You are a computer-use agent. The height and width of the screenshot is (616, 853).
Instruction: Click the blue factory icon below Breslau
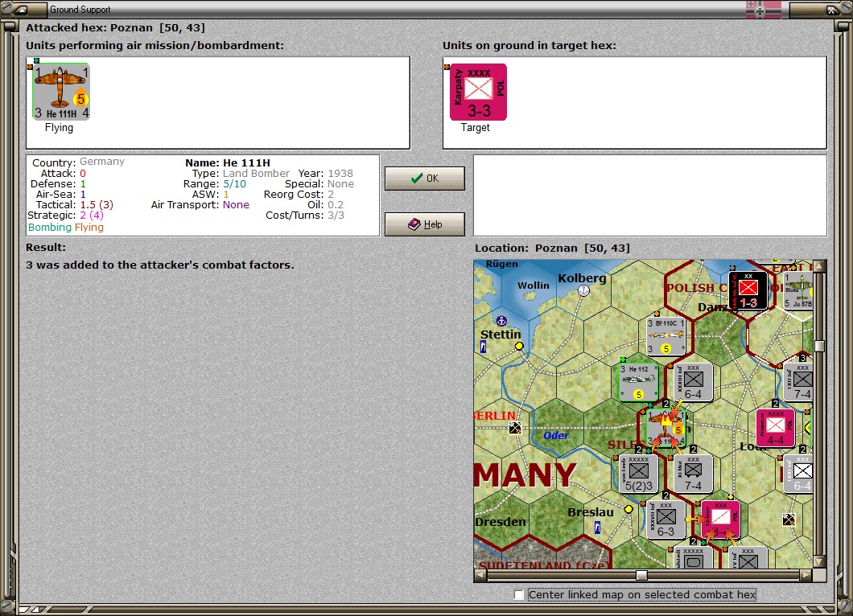point(597,528)
